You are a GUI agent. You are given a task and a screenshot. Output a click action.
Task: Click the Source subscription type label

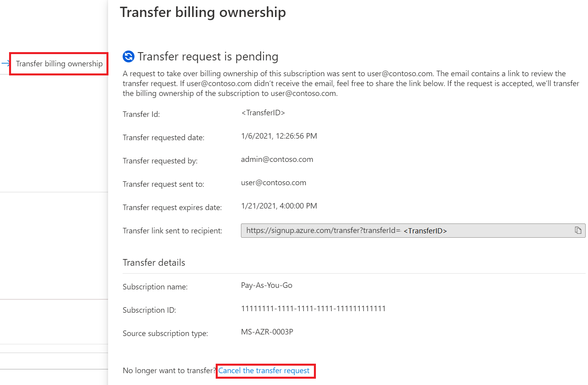pos(165,334)
